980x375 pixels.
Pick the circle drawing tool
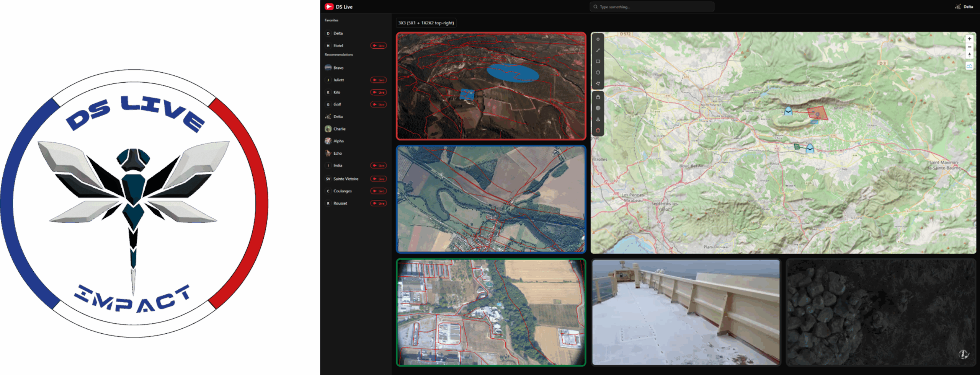point(598,72)
